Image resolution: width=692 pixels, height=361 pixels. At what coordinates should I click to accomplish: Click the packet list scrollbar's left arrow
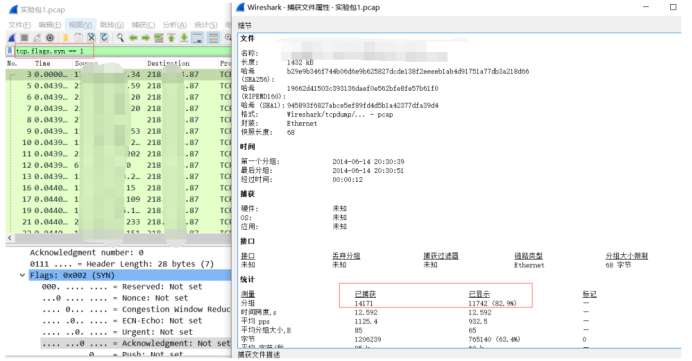[x=10, y=237]
